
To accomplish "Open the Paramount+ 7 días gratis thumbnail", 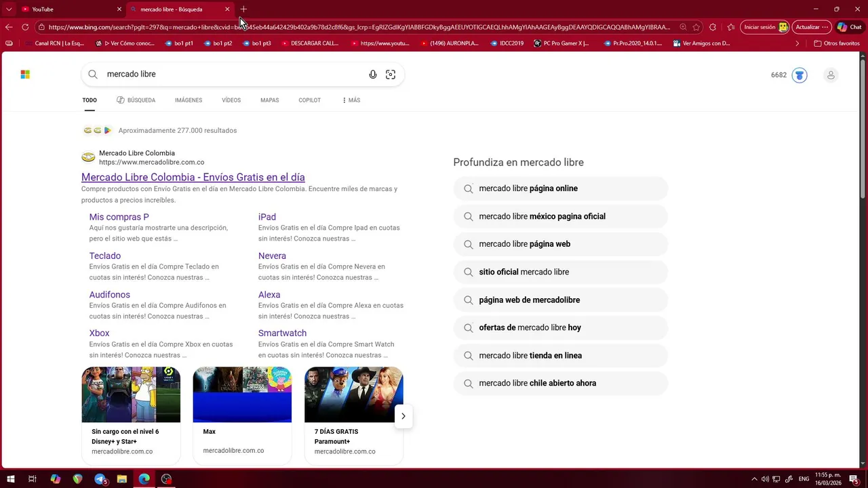I will click(354, 394).
